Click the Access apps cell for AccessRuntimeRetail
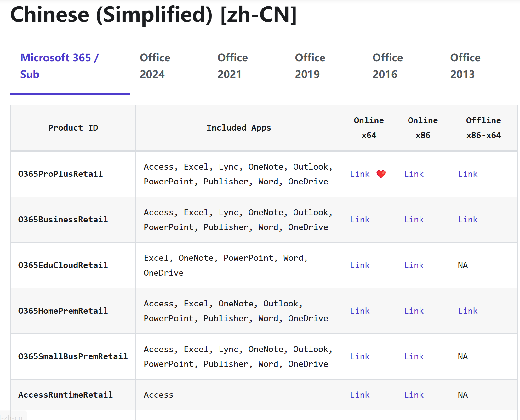The height and width of the screenshot is (420, 520). 239,395
